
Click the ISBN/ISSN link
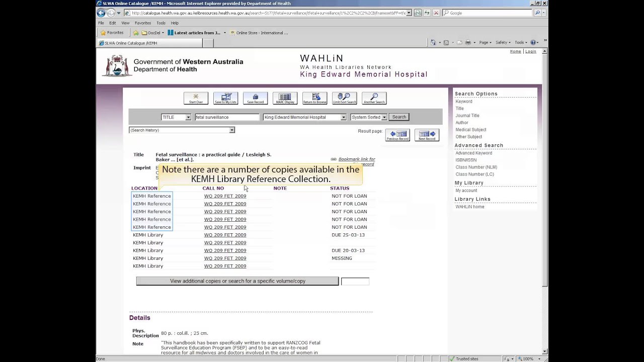coord(466,160)
